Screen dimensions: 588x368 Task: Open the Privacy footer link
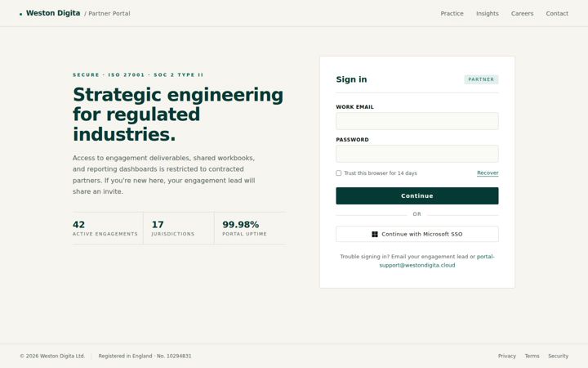coord(506,356)
